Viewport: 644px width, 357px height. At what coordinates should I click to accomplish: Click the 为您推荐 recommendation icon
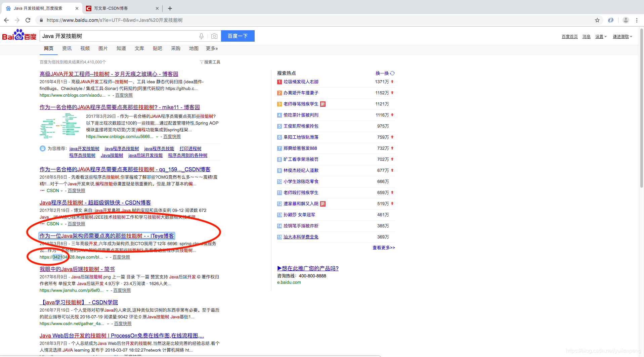[43, 148]
